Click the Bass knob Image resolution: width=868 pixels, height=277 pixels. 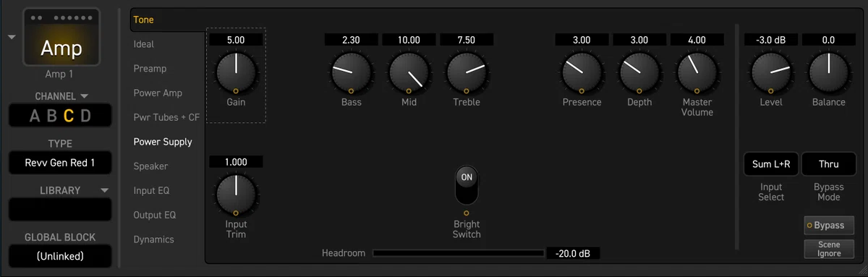[351, 72]
